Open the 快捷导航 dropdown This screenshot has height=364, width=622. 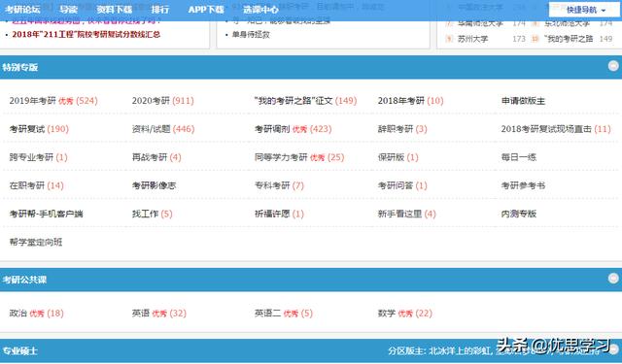tap(584, 10)
